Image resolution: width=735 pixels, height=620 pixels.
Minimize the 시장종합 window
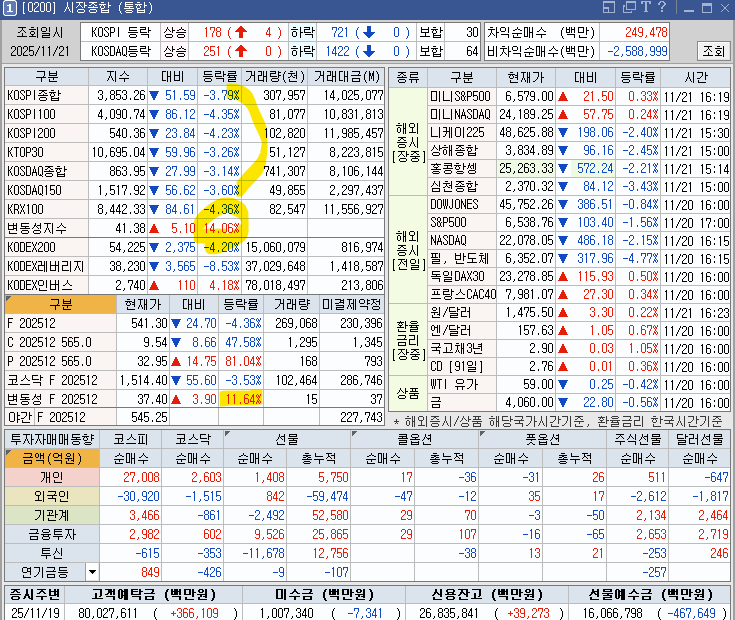click(x=690, y=8)
